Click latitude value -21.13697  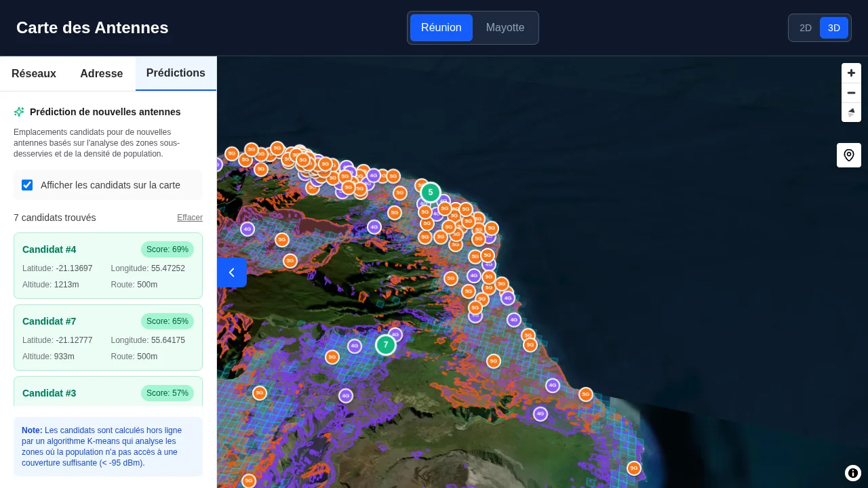[x=74, y=268]
